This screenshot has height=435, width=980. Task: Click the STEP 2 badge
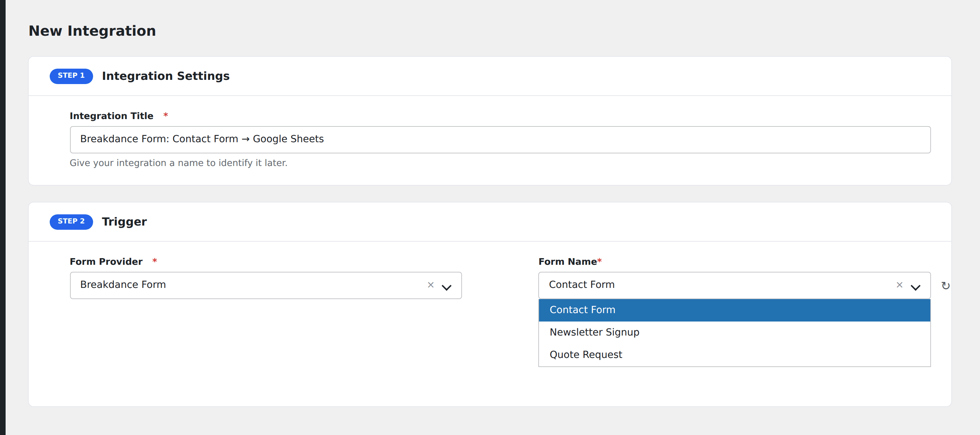71,221
